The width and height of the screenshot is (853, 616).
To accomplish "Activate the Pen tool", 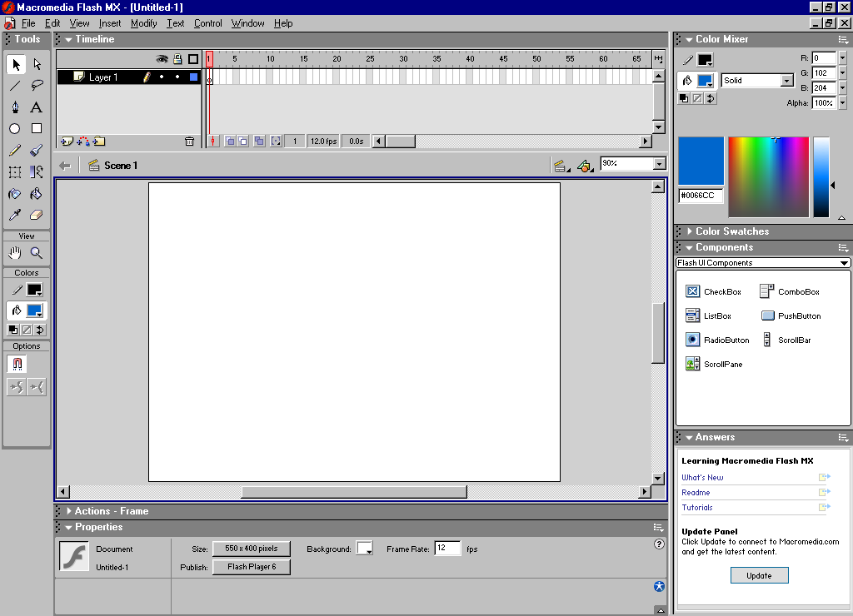I will [15, 107].
